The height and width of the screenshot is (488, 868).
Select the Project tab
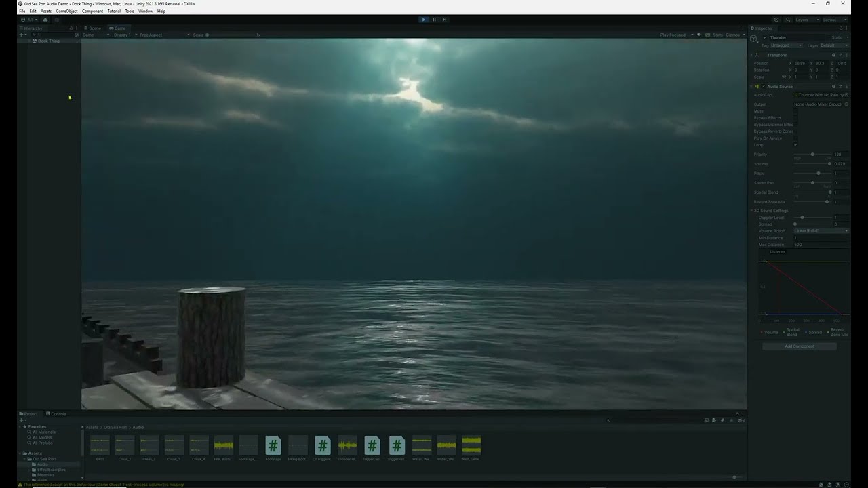29,414
